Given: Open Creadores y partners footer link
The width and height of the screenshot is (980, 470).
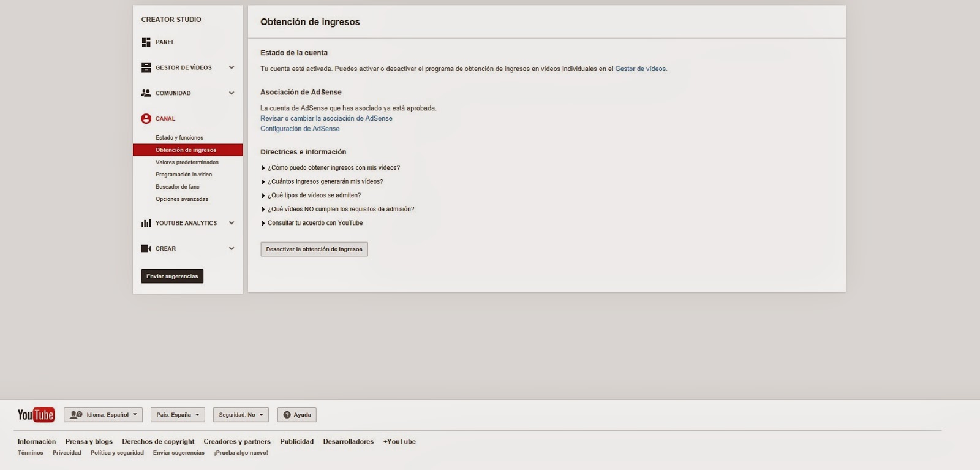Looking at the screenshot, I should point(237,442).
